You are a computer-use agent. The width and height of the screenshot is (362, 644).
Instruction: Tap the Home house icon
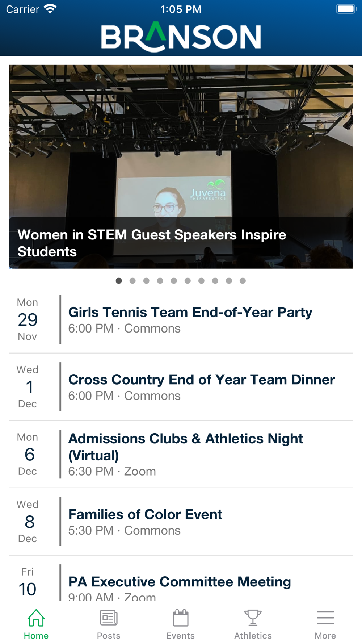tap(36, 618)
